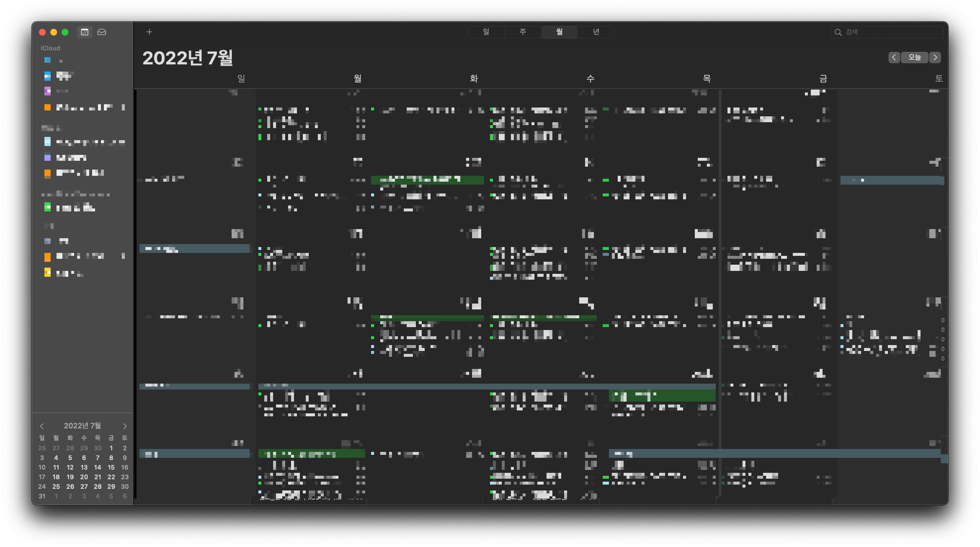Go to next month in main view
This screenshot has width=980, height=547.
pos(935,58)
